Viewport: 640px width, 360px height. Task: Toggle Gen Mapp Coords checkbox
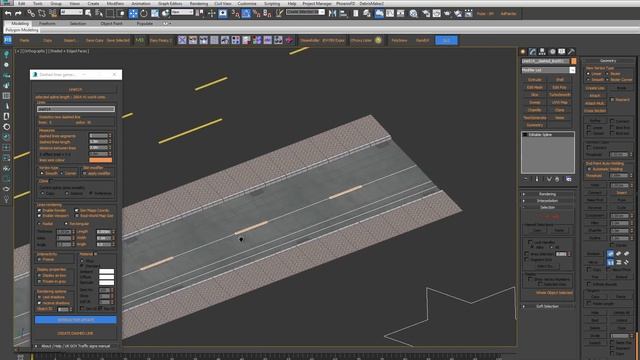(76, 210)
